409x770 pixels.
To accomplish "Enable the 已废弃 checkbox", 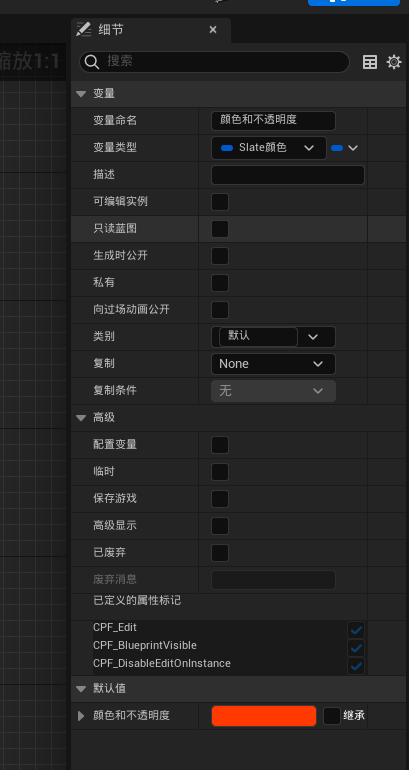I will (x=219, y=553).
